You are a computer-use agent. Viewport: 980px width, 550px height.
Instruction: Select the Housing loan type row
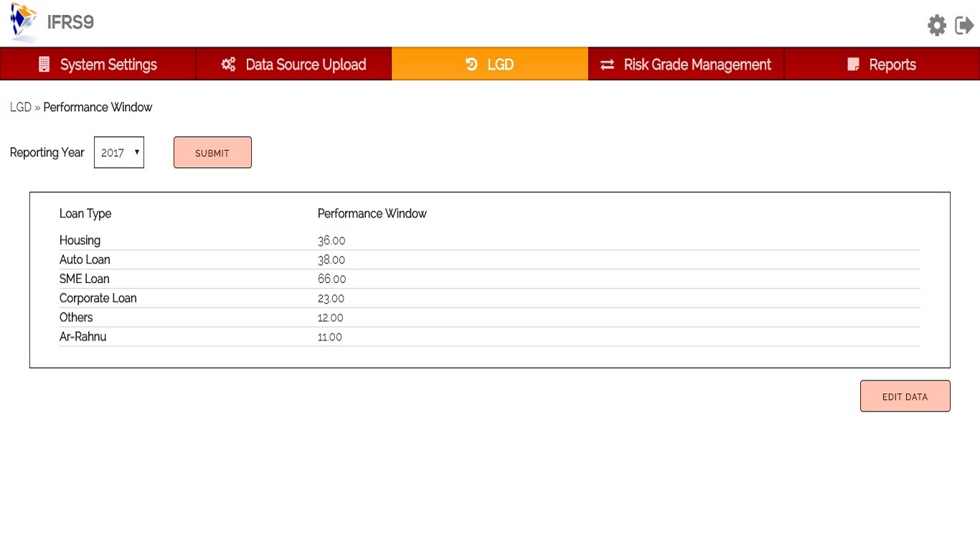point(80,241)
